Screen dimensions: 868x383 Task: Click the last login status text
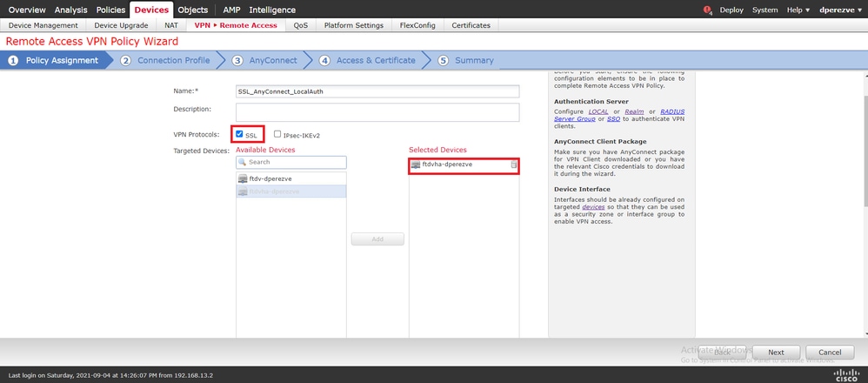(x=110, y=375)
